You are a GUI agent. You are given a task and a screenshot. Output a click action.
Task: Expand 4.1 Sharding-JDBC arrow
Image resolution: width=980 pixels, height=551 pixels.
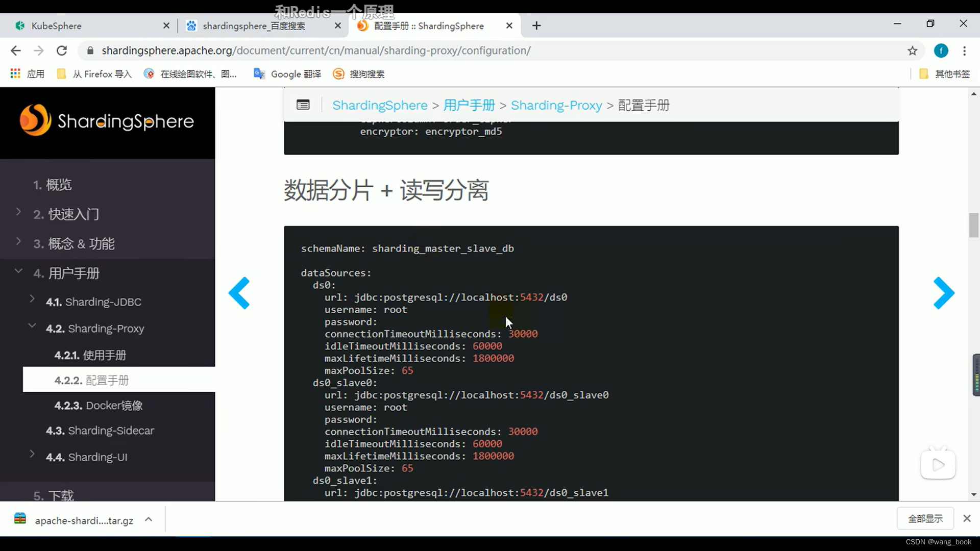(x=32, y=299)
